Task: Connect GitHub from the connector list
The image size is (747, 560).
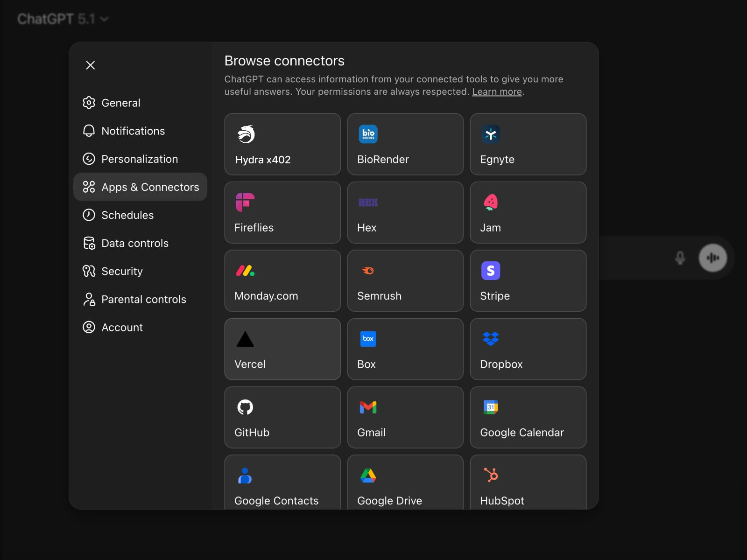Action: click(x=282, y=417)
